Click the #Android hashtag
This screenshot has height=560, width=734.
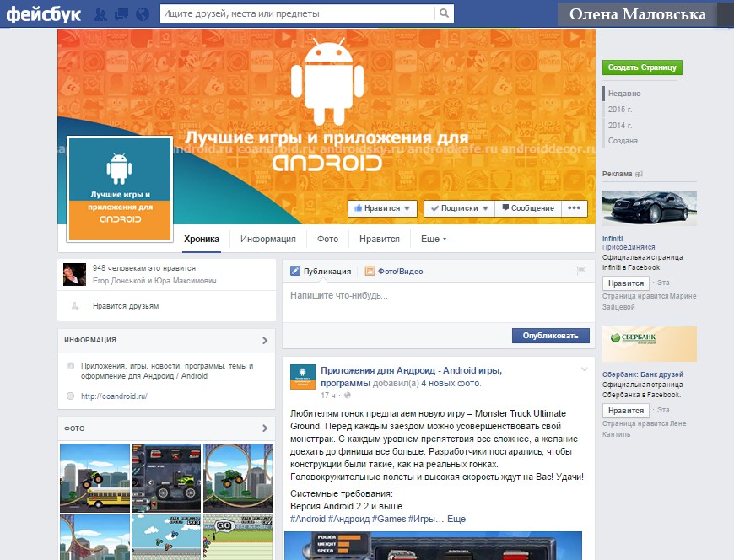pyautogui.click(x=308, y=519)
